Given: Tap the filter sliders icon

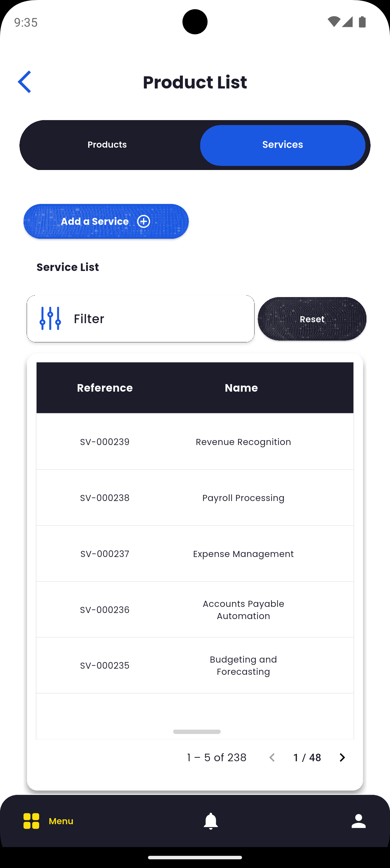Looking at the screenshot, I should (50, 319).
